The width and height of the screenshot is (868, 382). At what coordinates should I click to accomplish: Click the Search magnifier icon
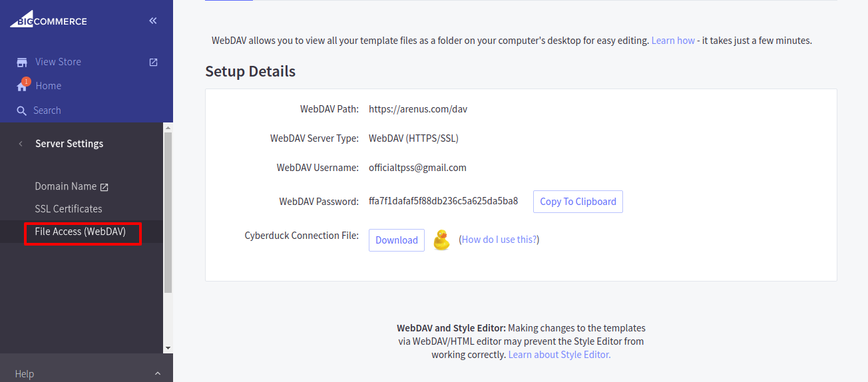click(x=22, y=110)
